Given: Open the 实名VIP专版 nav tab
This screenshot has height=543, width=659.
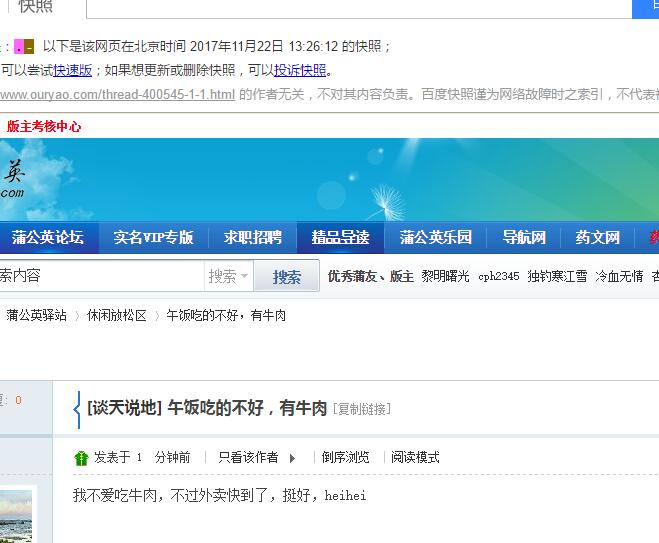Looking at the screenshot, I should pos(153,237).
